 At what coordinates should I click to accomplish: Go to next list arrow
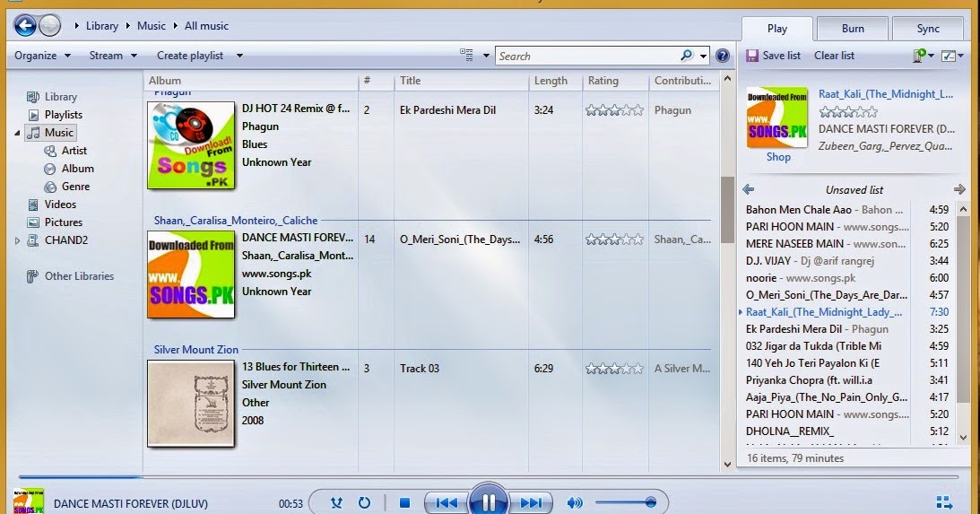pos(960,189)
